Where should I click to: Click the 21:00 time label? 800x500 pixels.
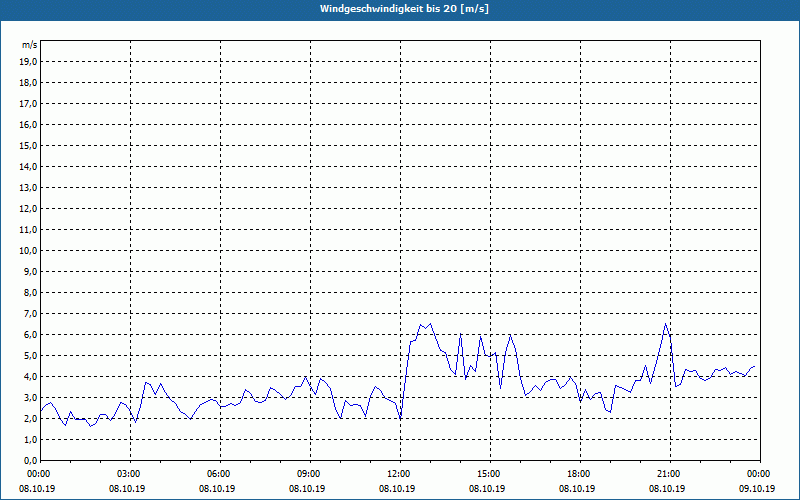(670, 474)
